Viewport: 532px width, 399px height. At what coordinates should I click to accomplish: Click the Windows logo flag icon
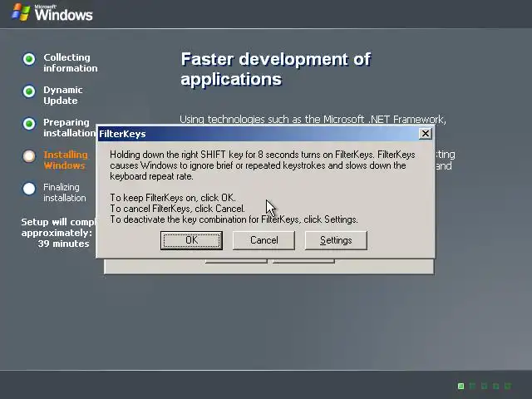click(21, 13)
